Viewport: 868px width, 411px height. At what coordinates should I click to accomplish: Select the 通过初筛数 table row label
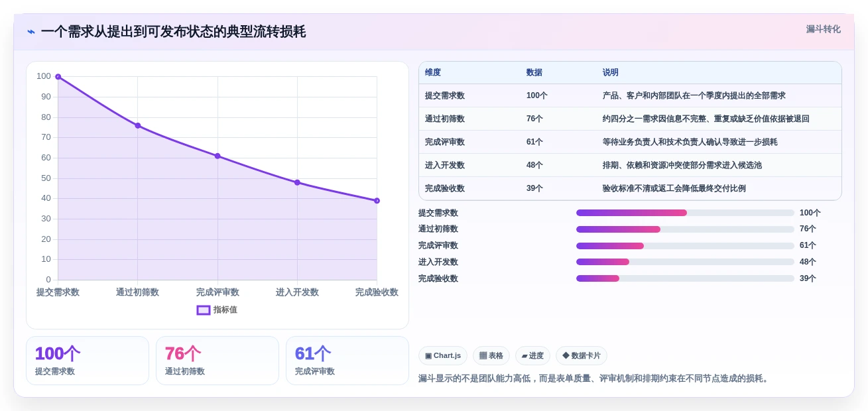[445, 119]
